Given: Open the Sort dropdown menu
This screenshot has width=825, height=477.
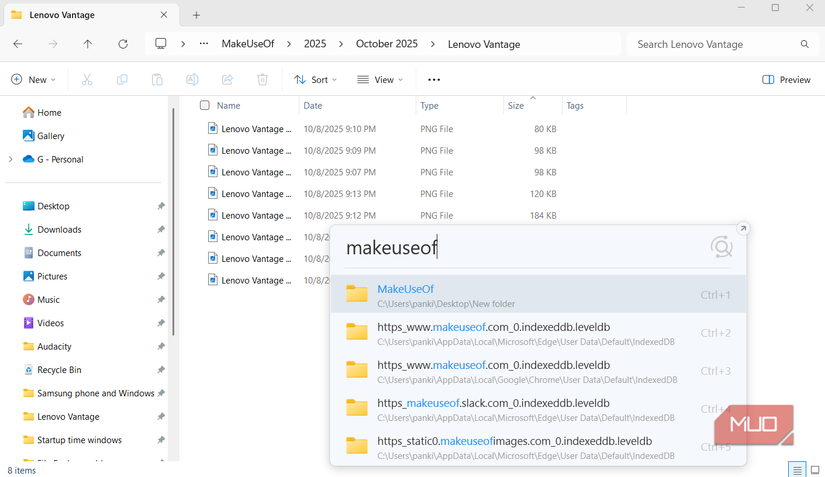Looking at the screenshot, I should coord(315,79).
